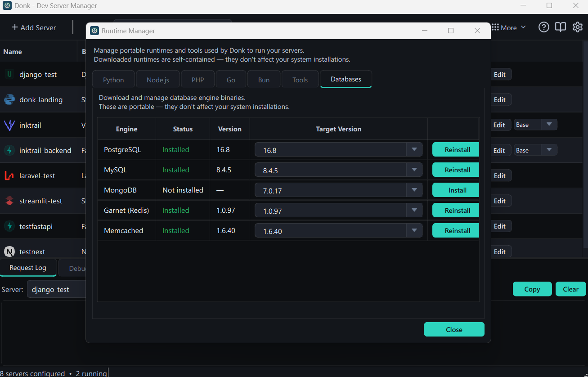588x377 pixels.
Task: Open the documentation book icon
Action: point(560,27)
